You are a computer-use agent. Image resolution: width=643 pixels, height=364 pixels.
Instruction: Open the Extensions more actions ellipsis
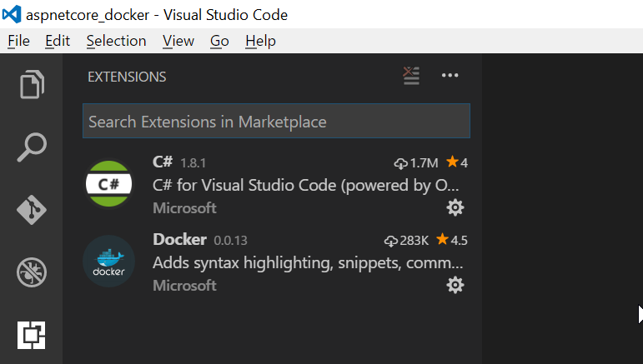[x=450, y=75]
